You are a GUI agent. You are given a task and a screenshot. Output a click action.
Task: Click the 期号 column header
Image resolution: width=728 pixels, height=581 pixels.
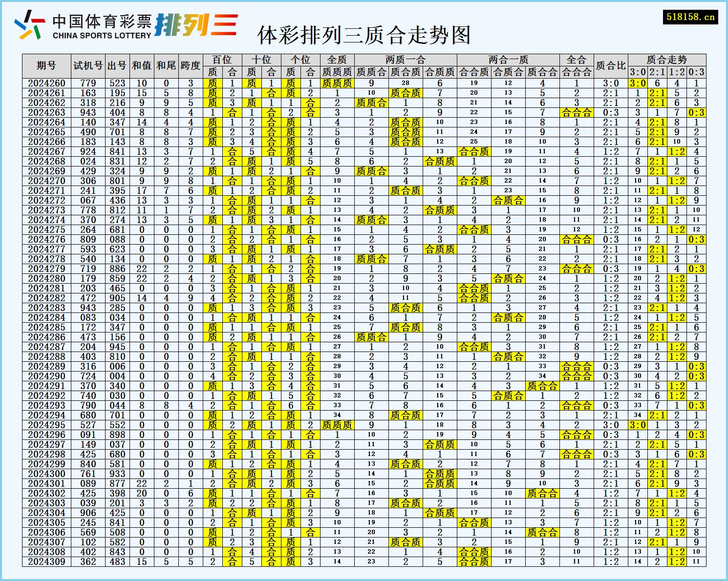pyautogui.click(x=46, y=65)
